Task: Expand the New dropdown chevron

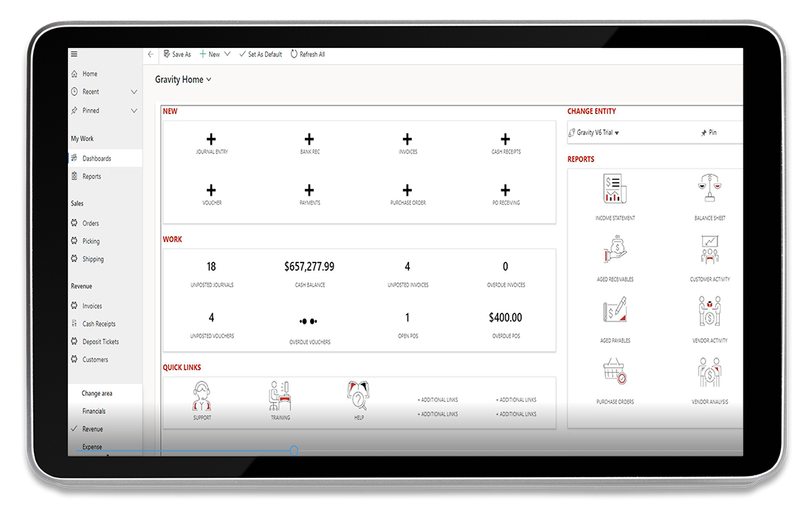Action: click(x=227, y=54)
